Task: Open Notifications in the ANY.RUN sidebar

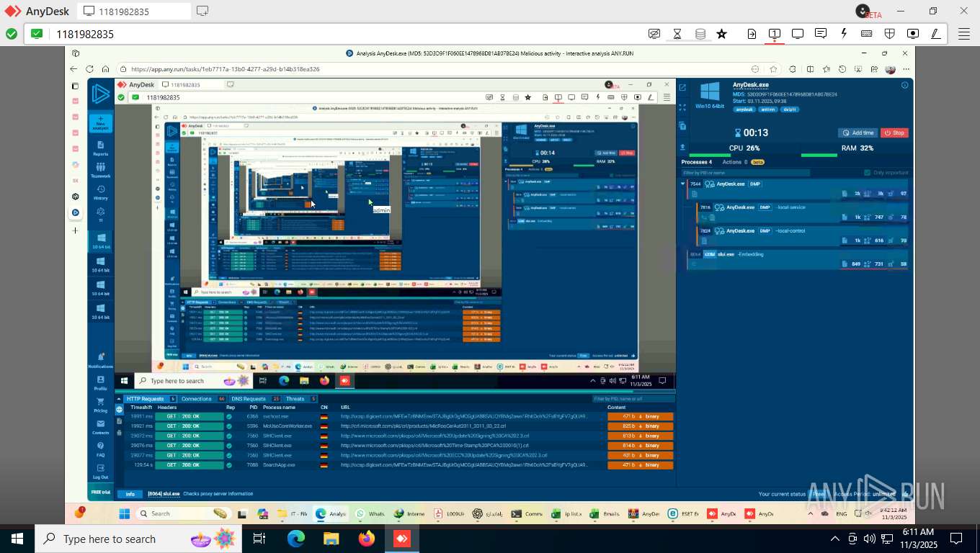Action: (x=100, y=361)
